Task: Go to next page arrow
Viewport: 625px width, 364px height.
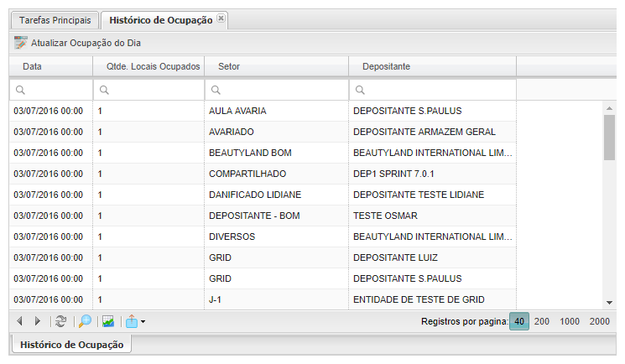Action: coord(37,321)
